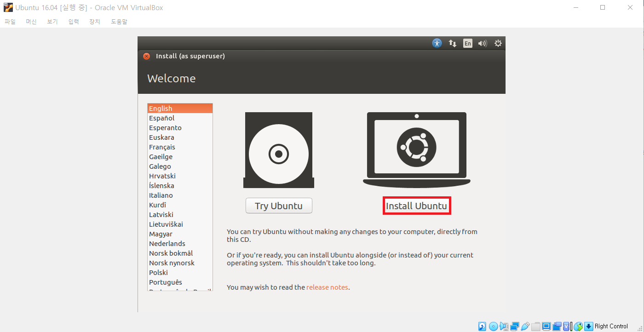Close the Install (as superuser) window

pyautogui.click(x=146, y=56)
